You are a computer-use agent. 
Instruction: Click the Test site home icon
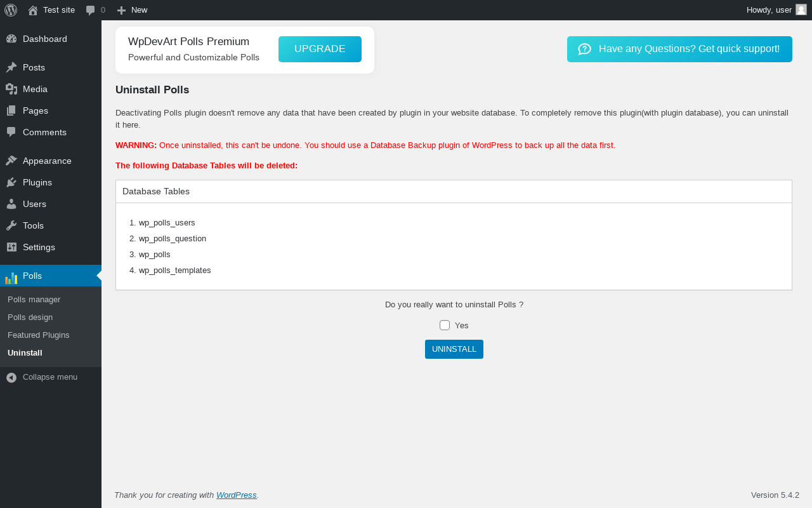coord(33,10)
